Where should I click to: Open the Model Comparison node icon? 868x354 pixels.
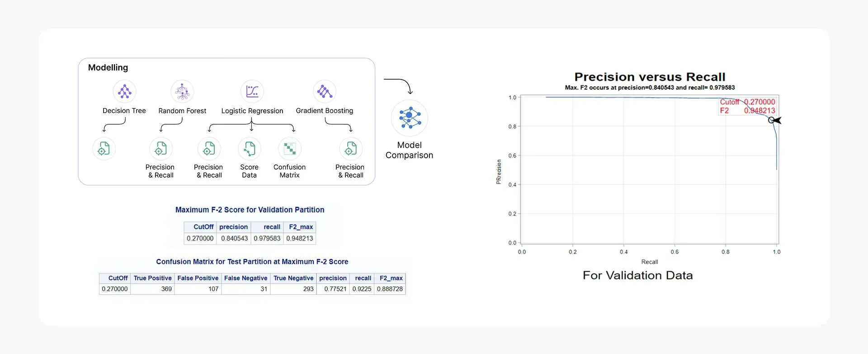tap(409, 118)
